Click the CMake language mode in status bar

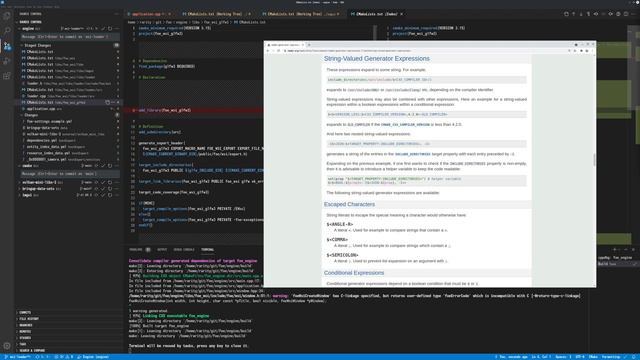pos(593,357)
